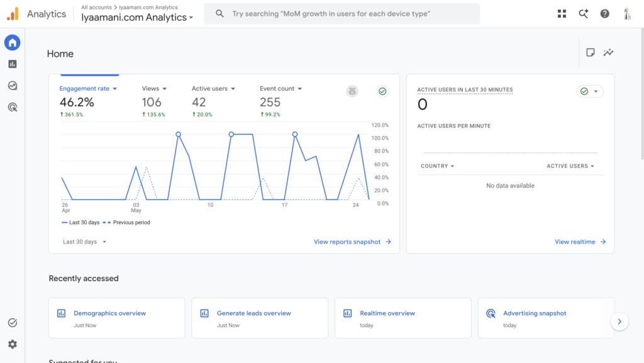Click the 'Last 30 days' legend entry
This screenshot has height=363, width=644.
pos(80,223)
